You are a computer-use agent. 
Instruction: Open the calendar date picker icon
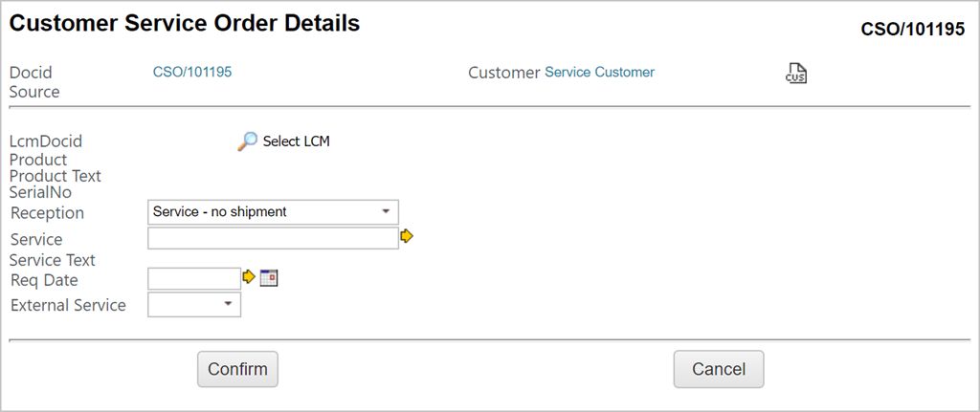pyautogui.click(x=269, y=277)
